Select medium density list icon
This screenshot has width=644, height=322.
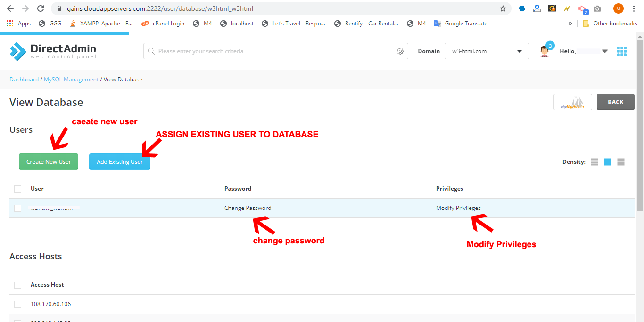(607, 162)
